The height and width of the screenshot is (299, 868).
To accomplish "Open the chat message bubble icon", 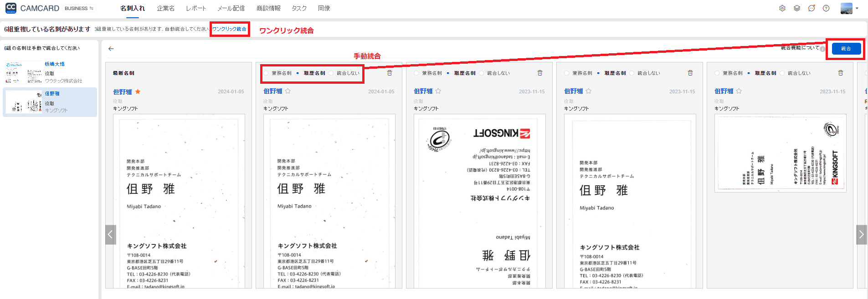I will coord(812,8).
